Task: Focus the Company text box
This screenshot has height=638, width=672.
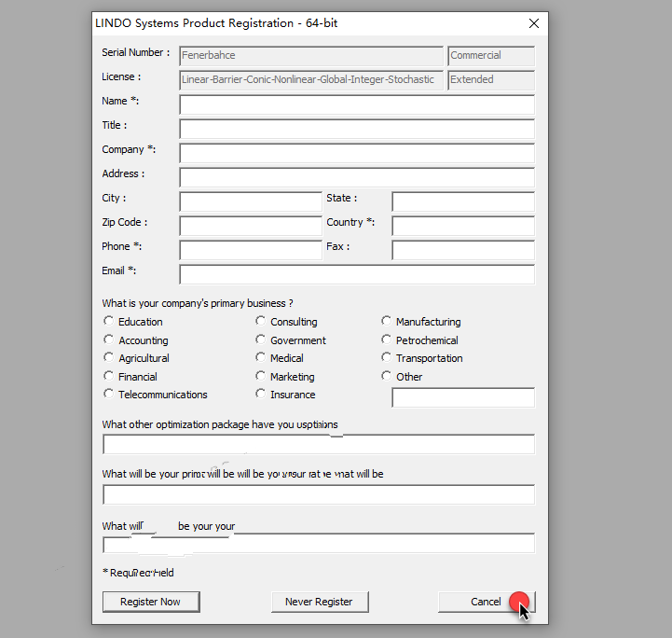Action: [357, 153]
